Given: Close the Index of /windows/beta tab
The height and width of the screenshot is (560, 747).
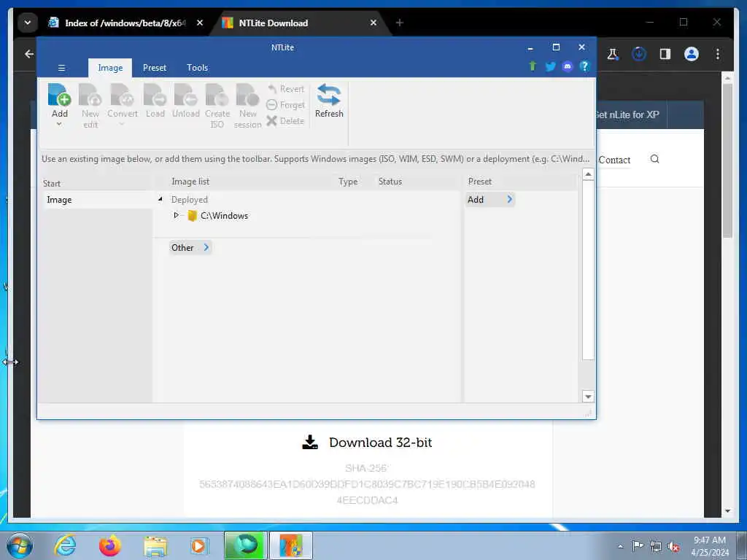Looking at the screenshot, I should tap(200, 23).
